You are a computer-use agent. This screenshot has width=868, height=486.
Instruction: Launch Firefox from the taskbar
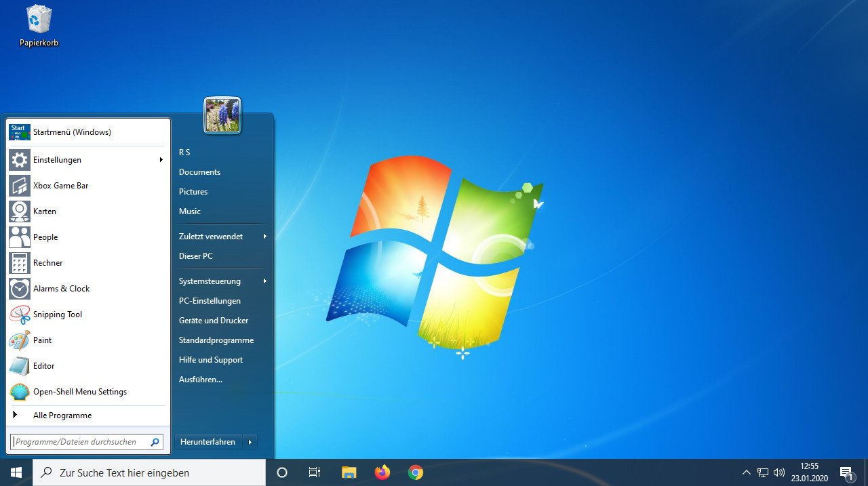point(382,472)
